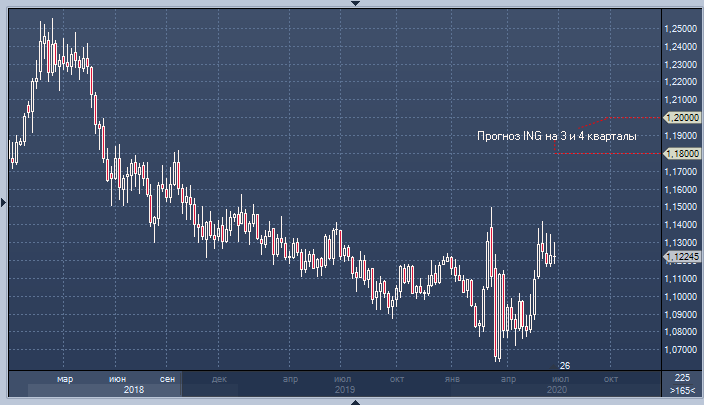Click the 225 bar count indicator
Screen dimensions: 704x405
(682, 377)
